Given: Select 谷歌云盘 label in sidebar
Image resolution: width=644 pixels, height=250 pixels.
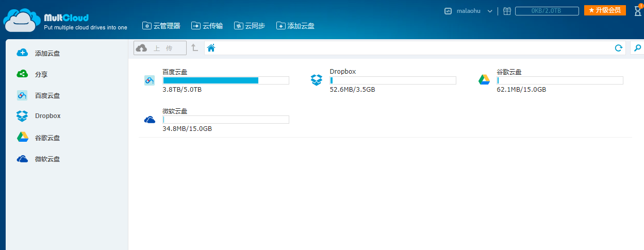Looking at the screenshot, I should pos(47,138).
